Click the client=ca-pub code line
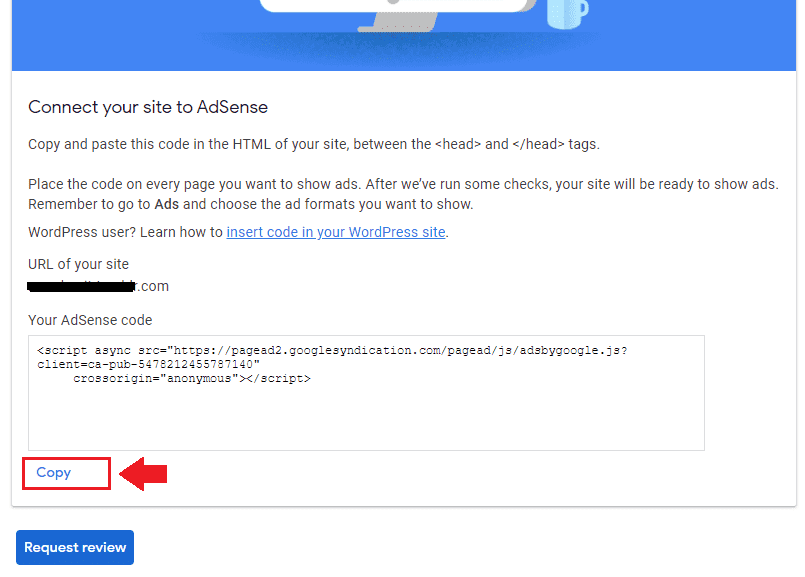Viewport: 805px width, 577px height. tap(148, 364)
